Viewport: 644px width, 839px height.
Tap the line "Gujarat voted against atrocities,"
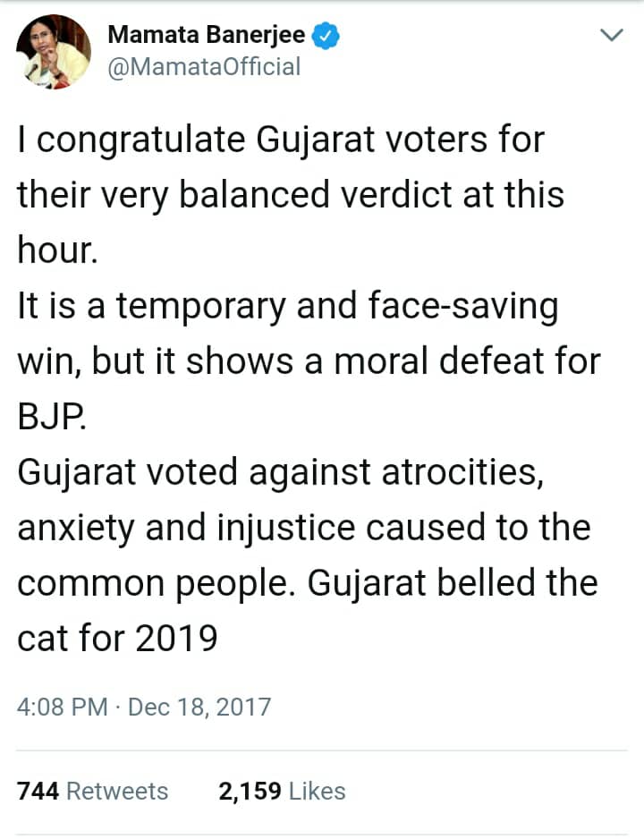coord(280,473)
